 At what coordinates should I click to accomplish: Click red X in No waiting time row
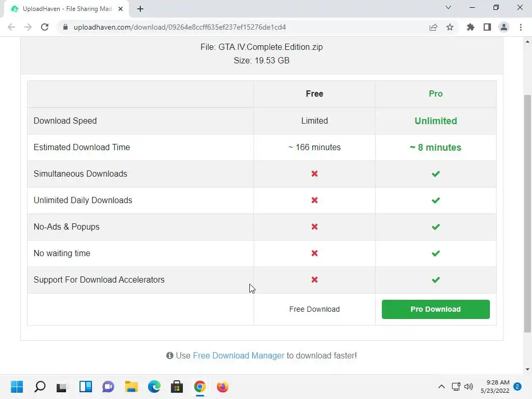314,253
